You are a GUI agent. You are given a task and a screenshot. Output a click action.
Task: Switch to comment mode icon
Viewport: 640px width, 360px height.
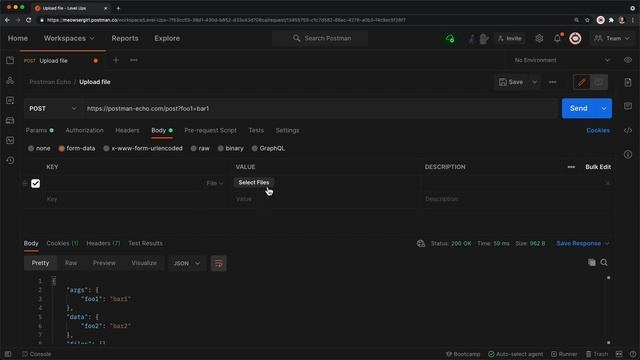click(599, 82)
